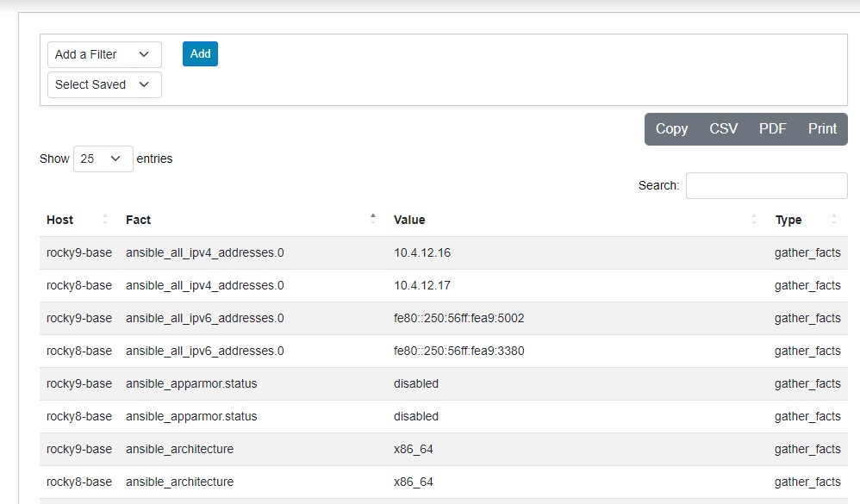The image size is (860, 504).
Task: Export the table as CSV
Action: coord(723,128)
